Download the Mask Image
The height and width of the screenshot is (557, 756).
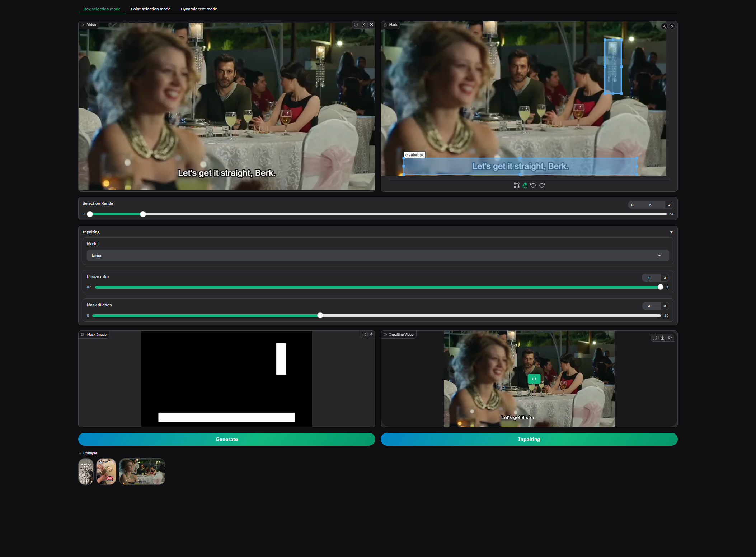click(x=371, y=334)
